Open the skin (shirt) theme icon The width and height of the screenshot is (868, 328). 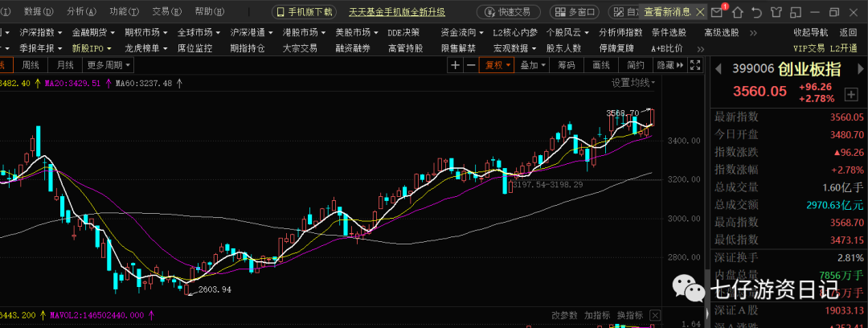[x=776, y=11]
